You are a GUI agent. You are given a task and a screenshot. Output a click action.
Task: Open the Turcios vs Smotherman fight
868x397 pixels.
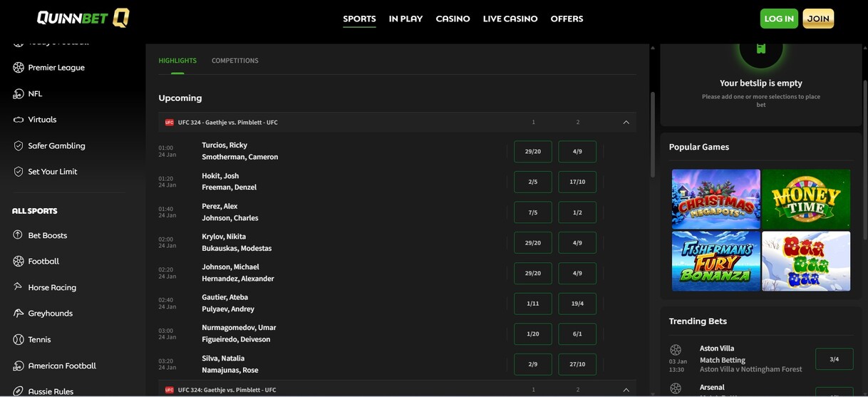240,151
